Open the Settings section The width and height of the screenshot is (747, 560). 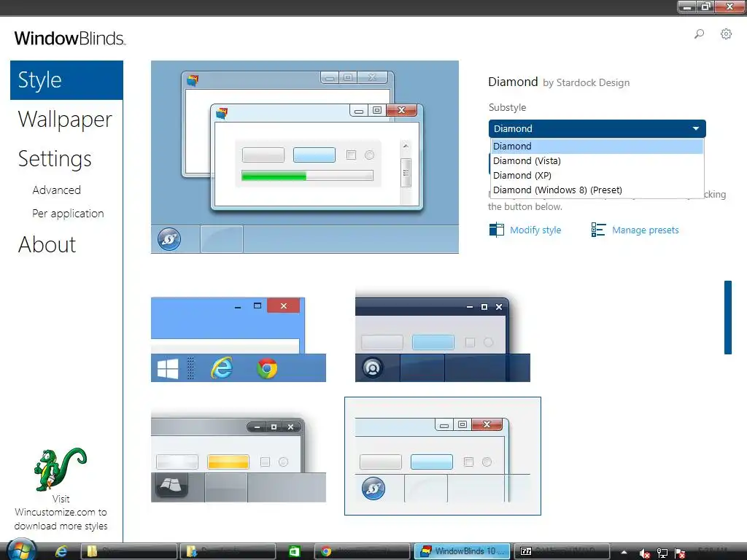click(x=55, y=158)
